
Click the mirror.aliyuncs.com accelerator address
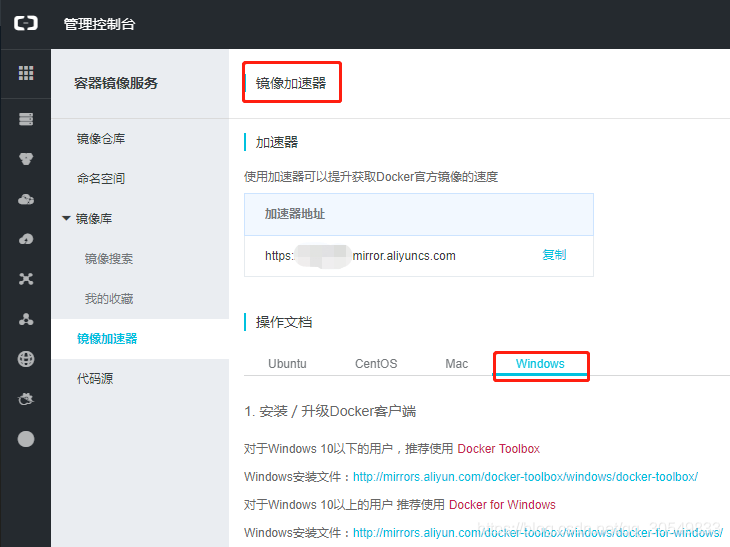tap(360, 256)
